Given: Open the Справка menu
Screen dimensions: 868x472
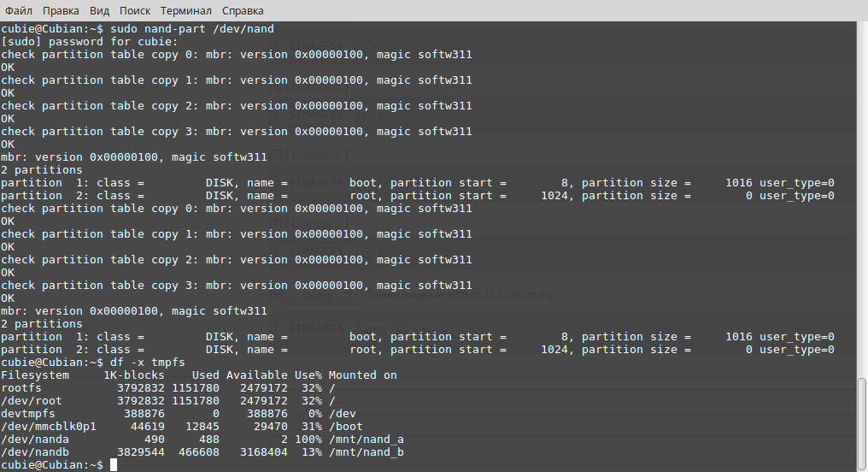Looking at the screenshot, I should pos(243,10).
